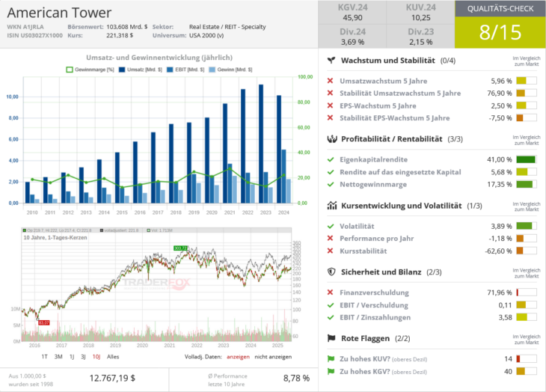
Task: Click the green check next to Volatilität
Action: point(331,226)
